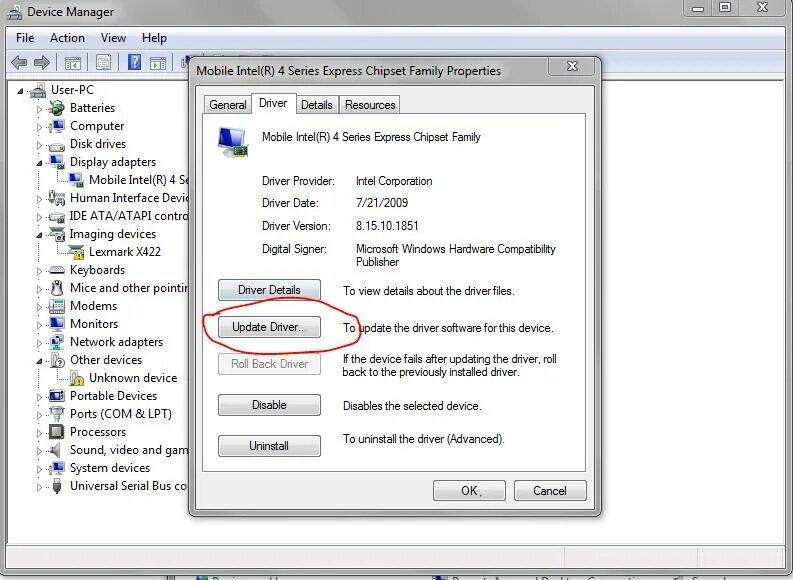793x580 pixels.
Task: Click the Help question-mark toolbar icon
Action: pos(134,62)
